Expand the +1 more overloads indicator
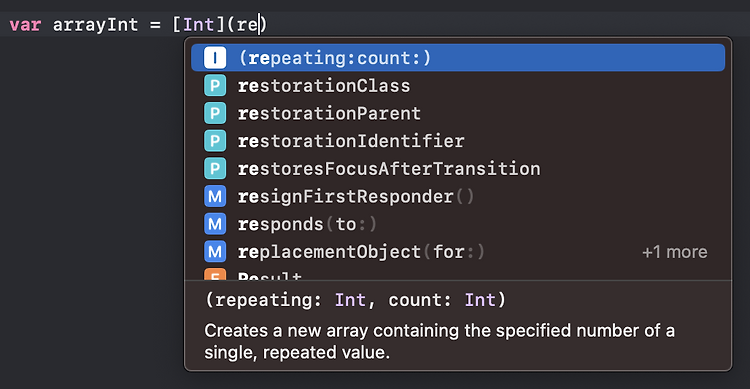The width and height of the screenshot is (750, 389). (x=674, y=252)
